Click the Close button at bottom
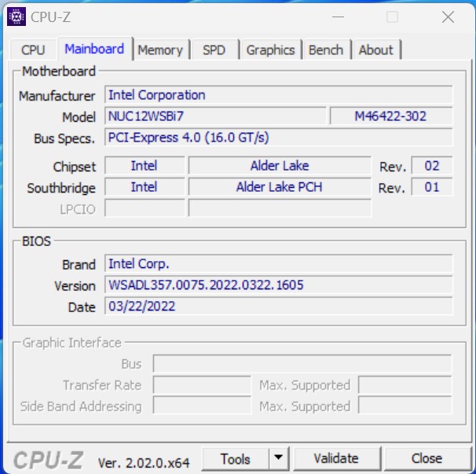 coord(427,459)
